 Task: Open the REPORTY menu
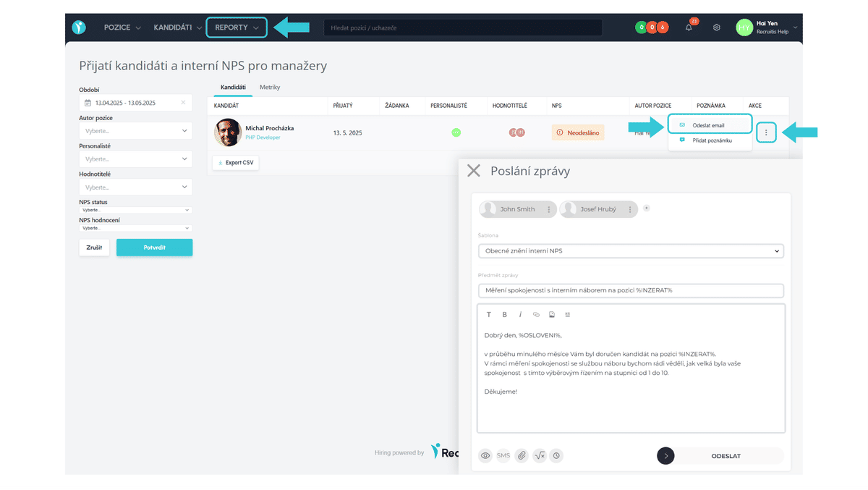pos(237,28)
